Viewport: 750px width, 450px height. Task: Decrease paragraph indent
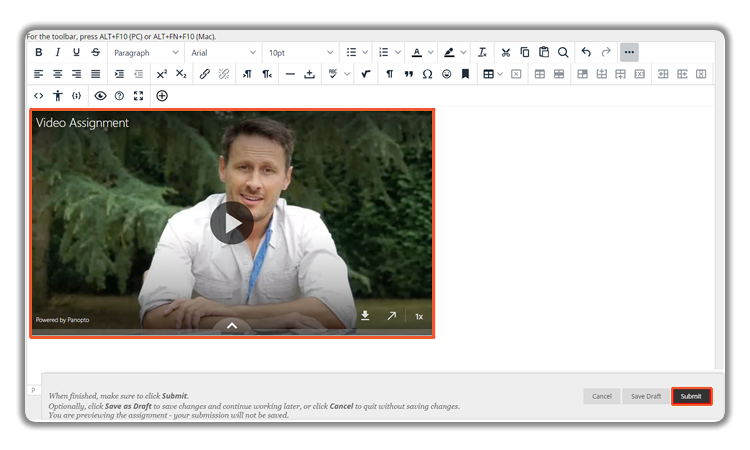tap(138, 74)
